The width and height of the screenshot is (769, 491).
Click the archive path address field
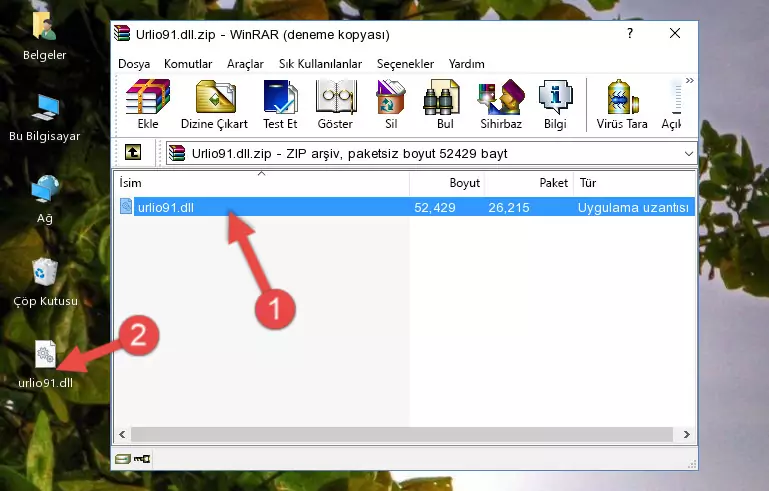pyautogui.click(x=431, y=154)
